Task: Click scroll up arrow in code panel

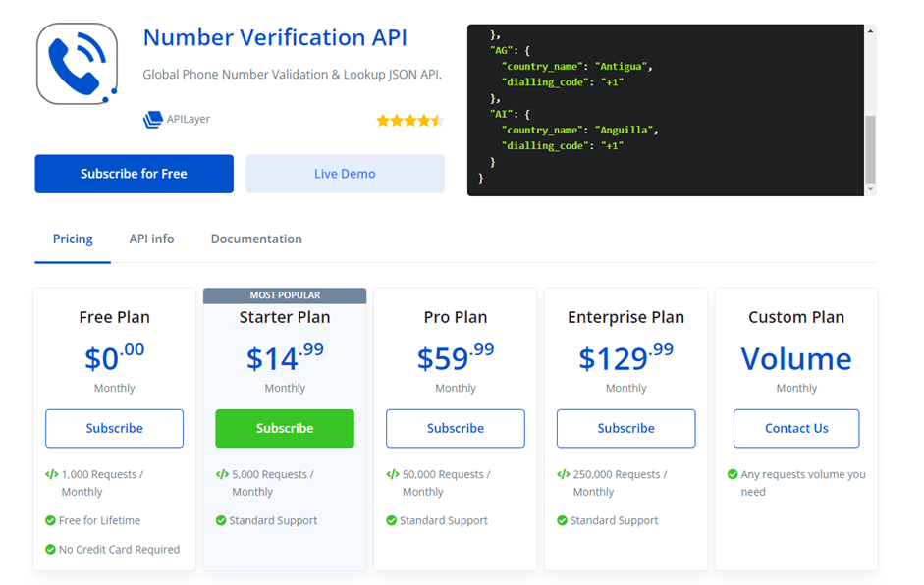Action: point(870,31)
